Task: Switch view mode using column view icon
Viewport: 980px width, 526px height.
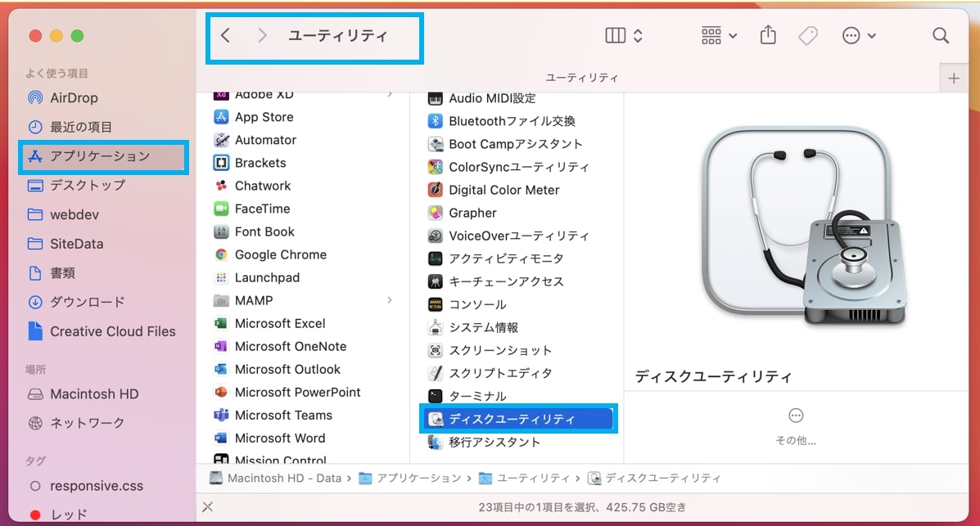Action: (624, 36)
